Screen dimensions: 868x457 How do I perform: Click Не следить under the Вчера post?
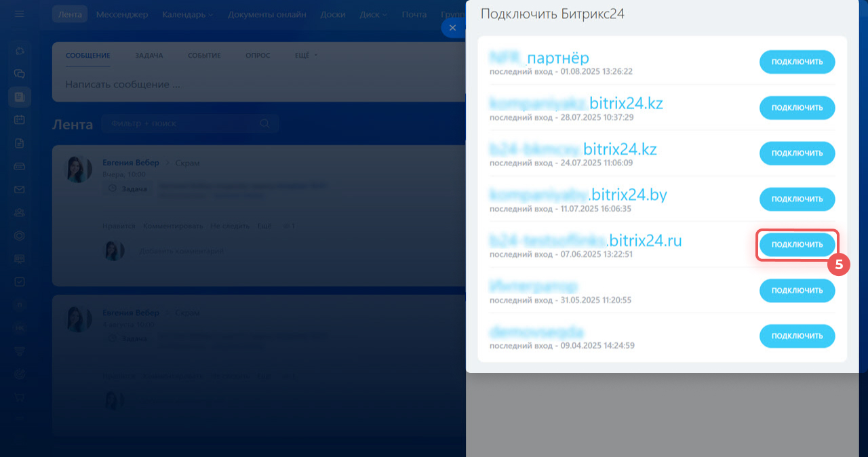(230, 226)
